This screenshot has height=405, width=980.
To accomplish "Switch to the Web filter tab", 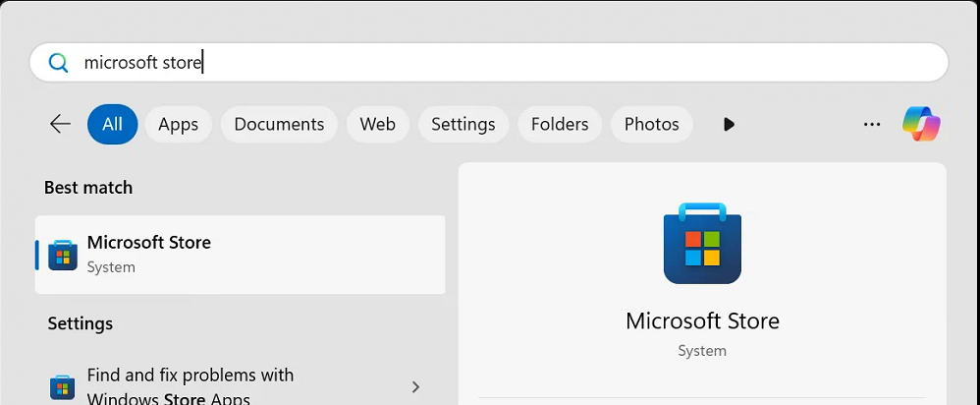I will pos(377,124).
